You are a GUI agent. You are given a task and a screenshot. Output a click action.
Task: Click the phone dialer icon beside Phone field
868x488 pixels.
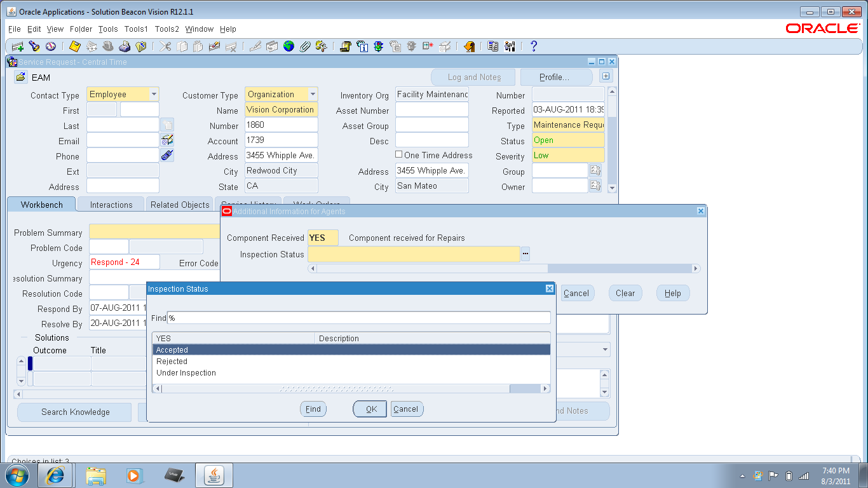click(166, 156)
